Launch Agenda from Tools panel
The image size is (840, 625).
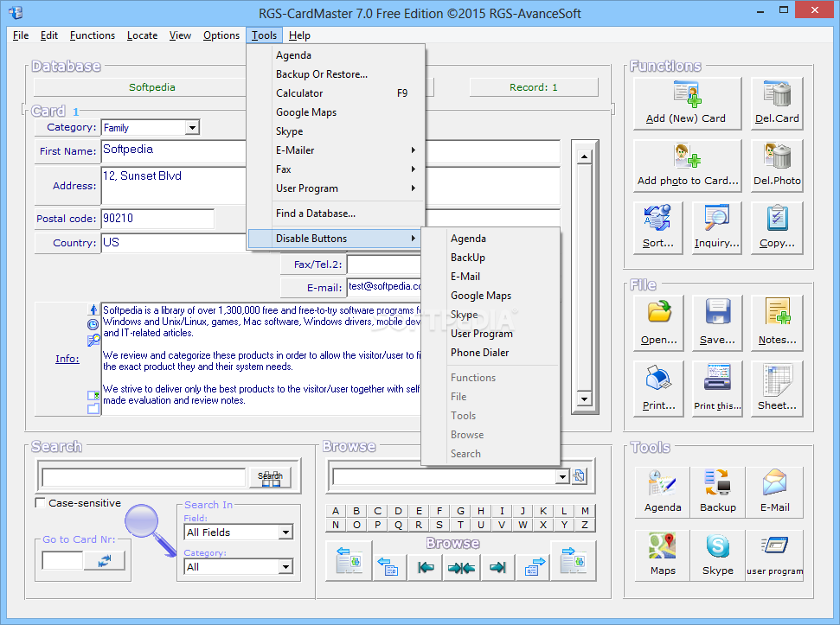click(x=663, y=492)
